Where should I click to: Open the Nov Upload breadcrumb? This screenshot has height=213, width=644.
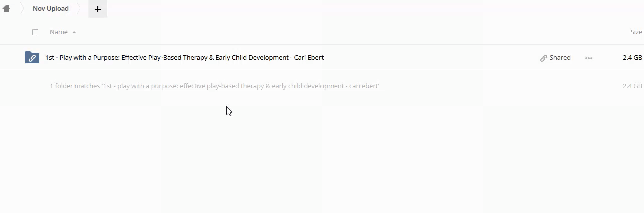(x=50, y=9)
